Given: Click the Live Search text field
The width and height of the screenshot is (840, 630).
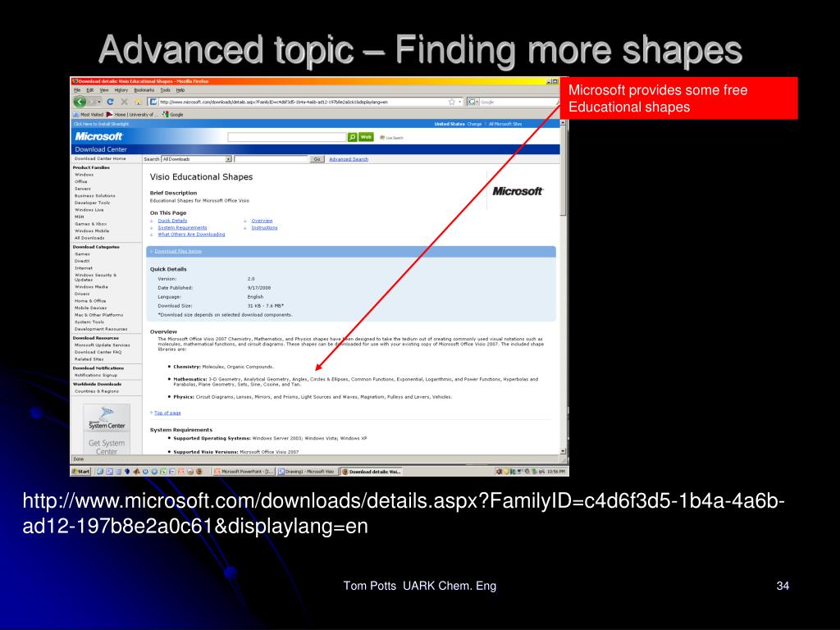Looking at the screenshot, I should tap(287, 137).
